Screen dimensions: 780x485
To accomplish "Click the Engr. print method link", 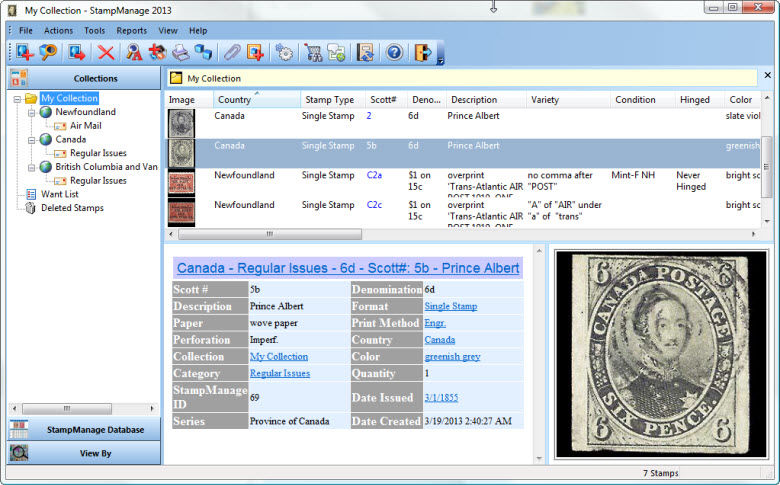I will coord(435,323).
